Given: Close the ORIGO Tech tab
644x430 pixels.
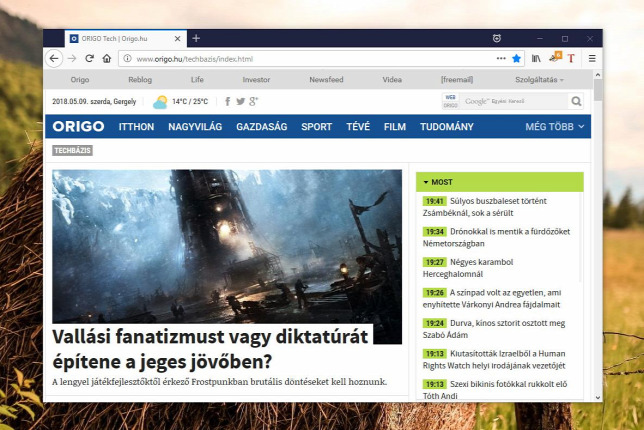Looking at the screenshot, I should click(x=177, y=39).
